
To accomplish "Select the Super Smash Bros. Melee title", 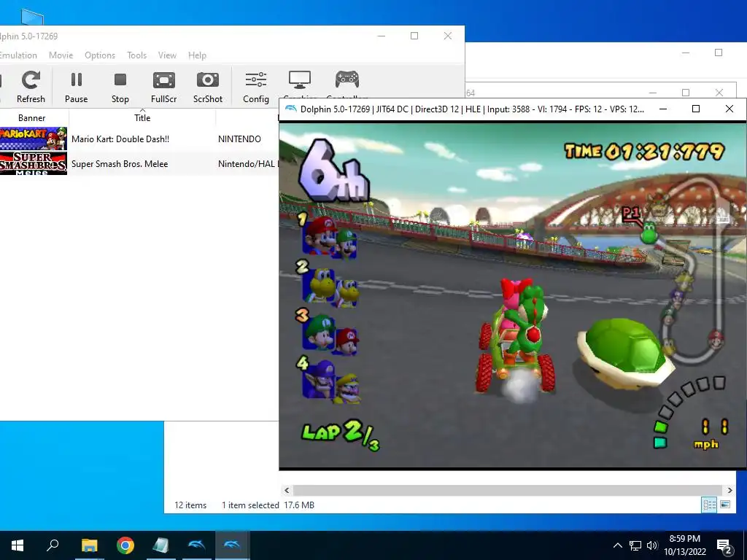I will (120, 164).
